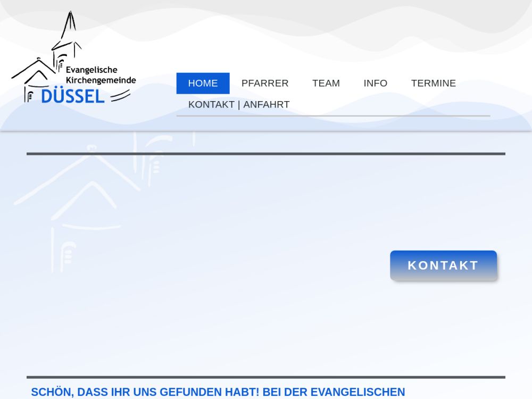The width and height of the screenshot is (532, 399).
Task: View TERMINE from the navigation
Action: 433,84
